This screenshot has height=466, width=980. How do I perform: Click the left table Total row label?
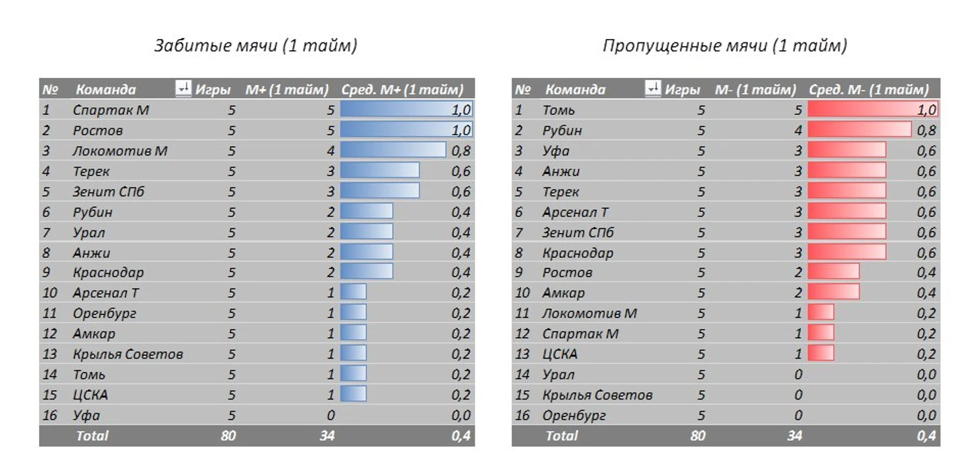point(92,435)
